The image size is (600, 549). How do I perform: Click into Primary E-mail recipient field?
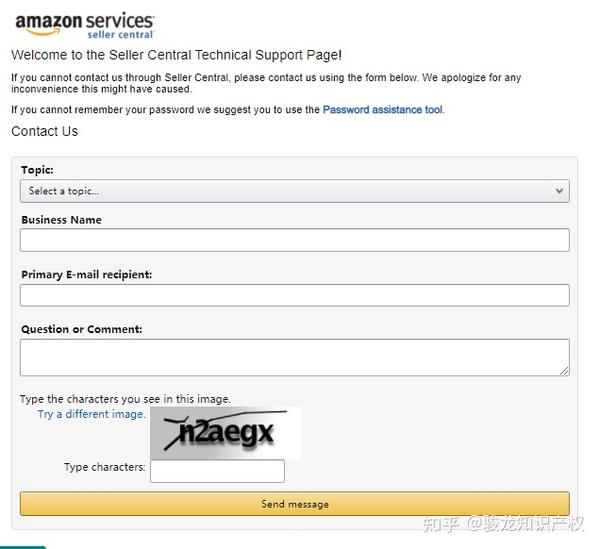tap(295, 295)
